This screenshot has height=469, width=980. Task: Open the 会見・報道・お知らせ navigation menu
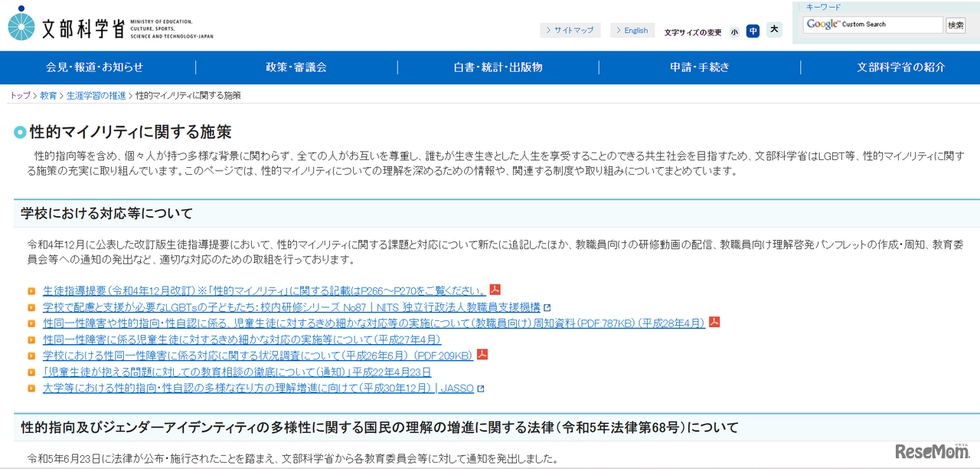pos(94,67)
